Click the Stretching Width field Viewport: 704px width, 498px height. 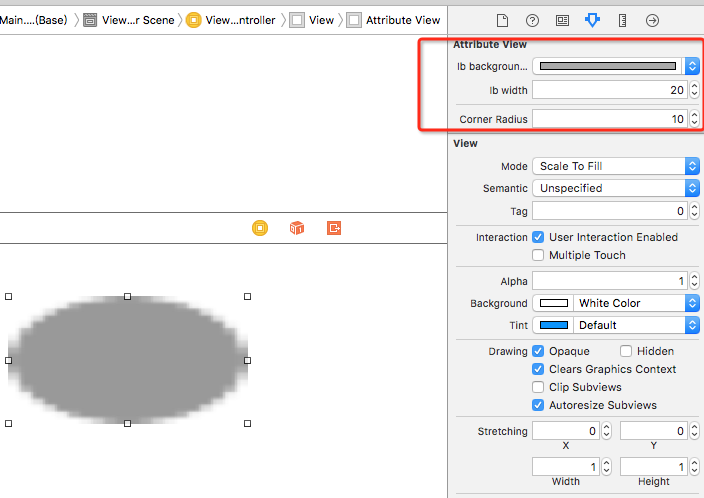[x=566, y=467]
